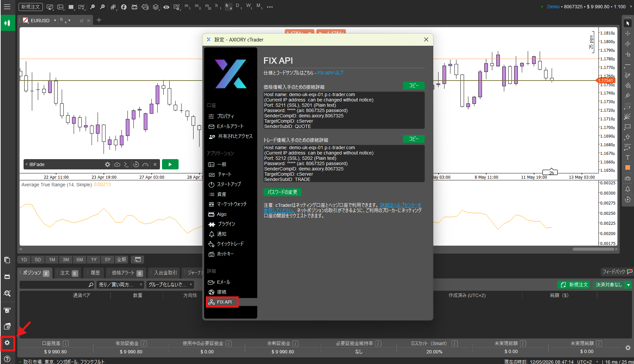This screenshot has width=634, height=364.
Task: Select the fan lines drawing tool
Action: point(628,116)
